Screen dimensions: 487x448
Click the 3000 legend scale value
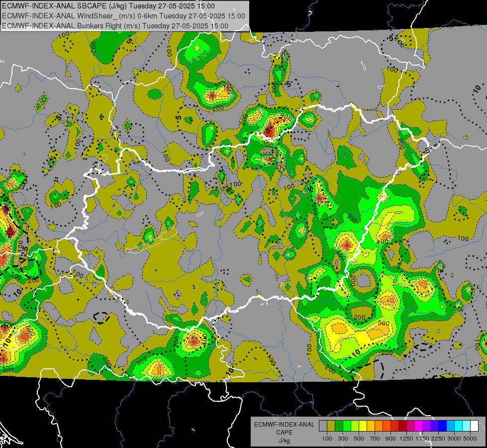pyautogui.click(x=454, y=439)
